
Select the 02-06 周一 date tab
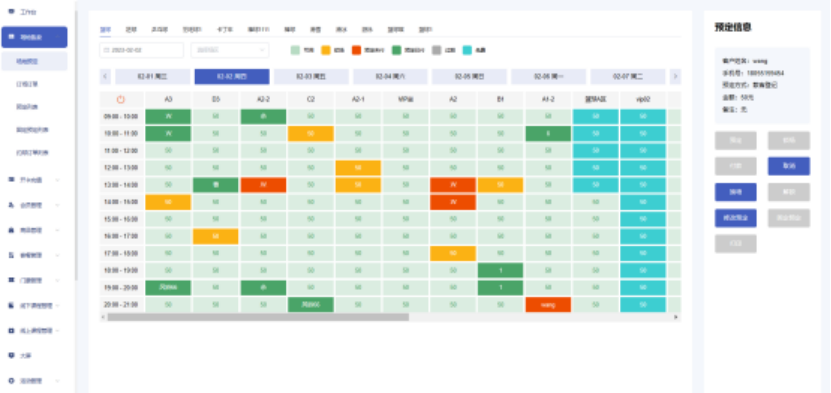click(549, 77)
